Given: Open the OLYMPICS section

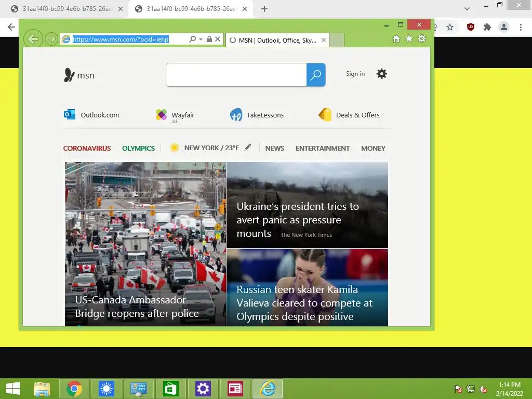Looking at the screenshot, I should coord(138,148).
